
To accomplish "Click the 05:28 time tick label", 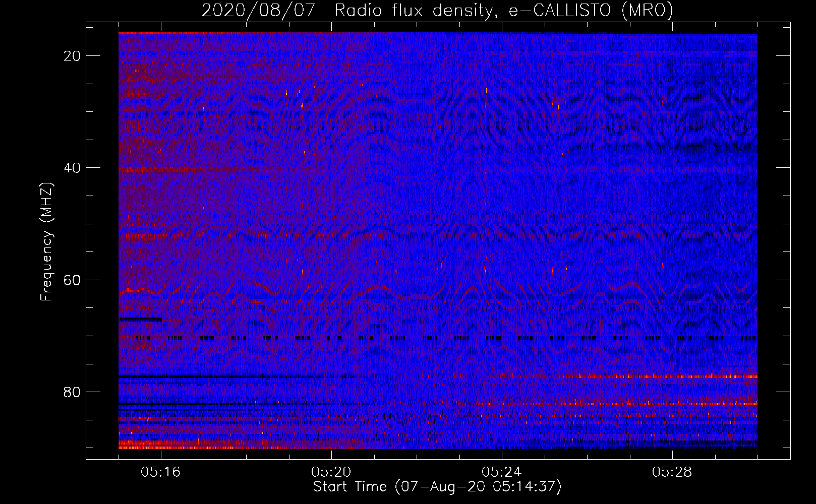I will click(672, 472).
